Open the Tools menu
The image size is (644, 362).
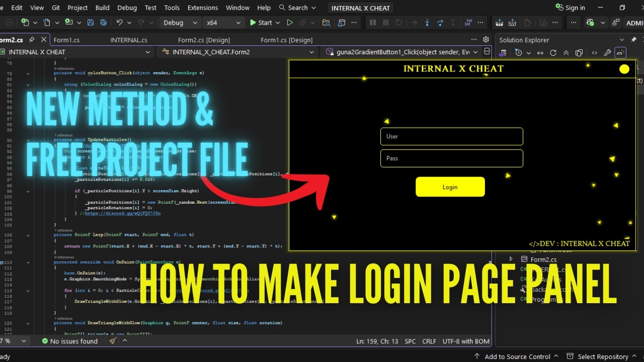tap(172, 8)
